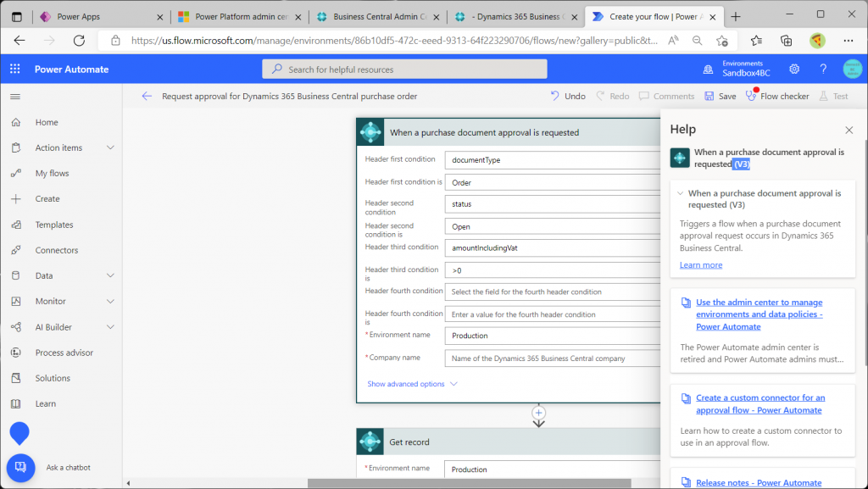Image resolution: width=868 pixels, height=489 pixels.
Task: Open the admin center data policies link
Action: [x=759, y=314]
